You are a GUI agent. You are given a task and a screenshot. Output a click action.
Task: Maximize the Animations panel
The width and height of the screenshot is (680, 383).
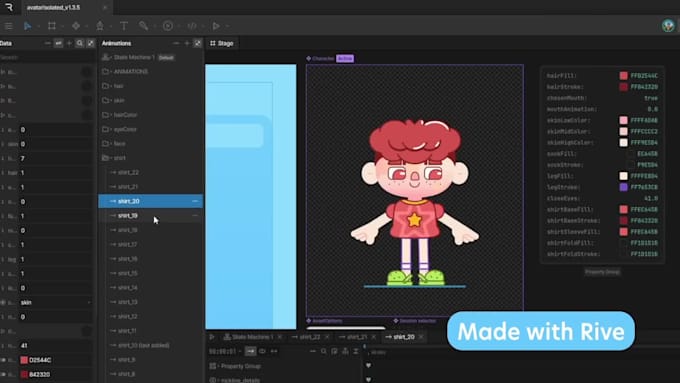198,43
